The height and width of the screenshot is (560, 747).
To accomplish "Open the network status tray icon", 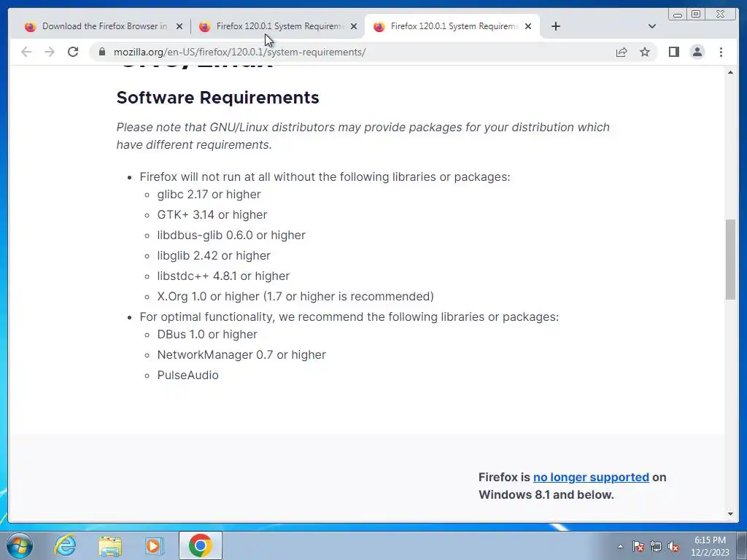I will click(656, 547).
